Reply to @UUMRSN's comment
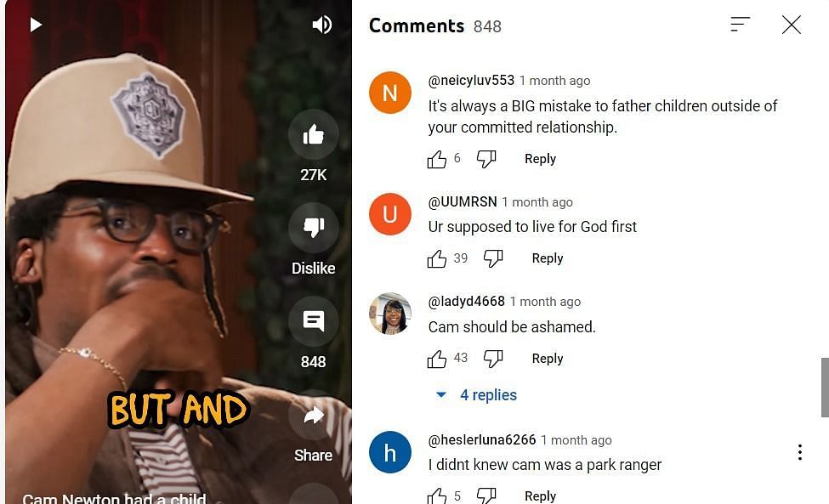829x504 pixels. point(548,258)
